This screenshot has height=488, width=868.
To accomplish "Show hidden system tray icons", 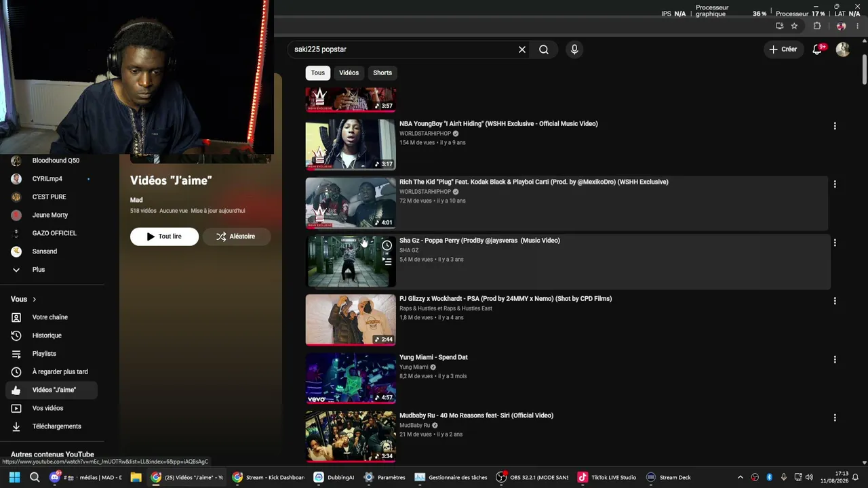I will coord(740,477).
